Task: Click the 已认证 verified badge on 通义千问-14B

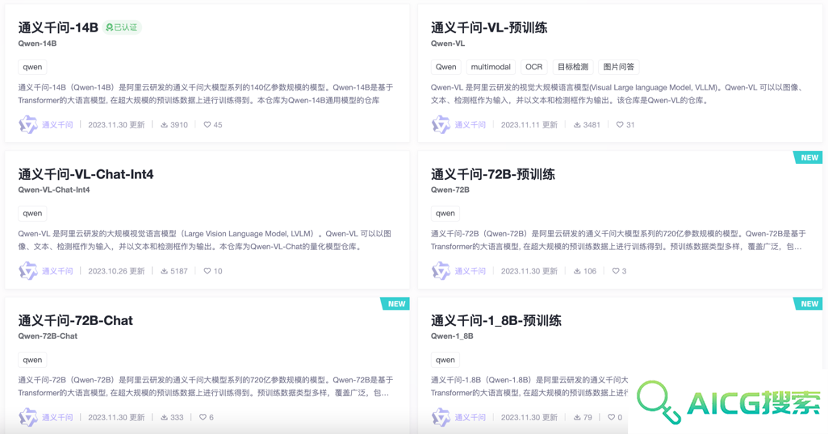Action: [x=121, y=27]
